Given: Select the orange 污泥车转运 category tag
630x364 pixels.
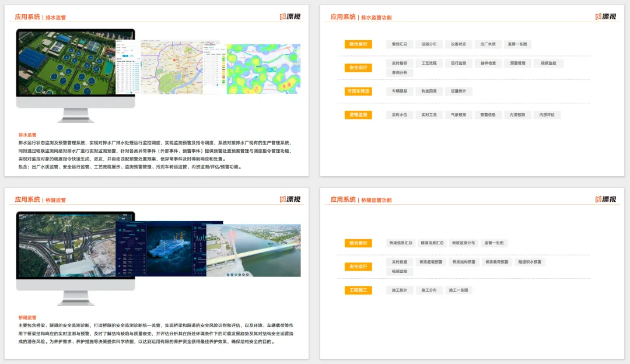Looking at the screenshot, I should 358,91.
